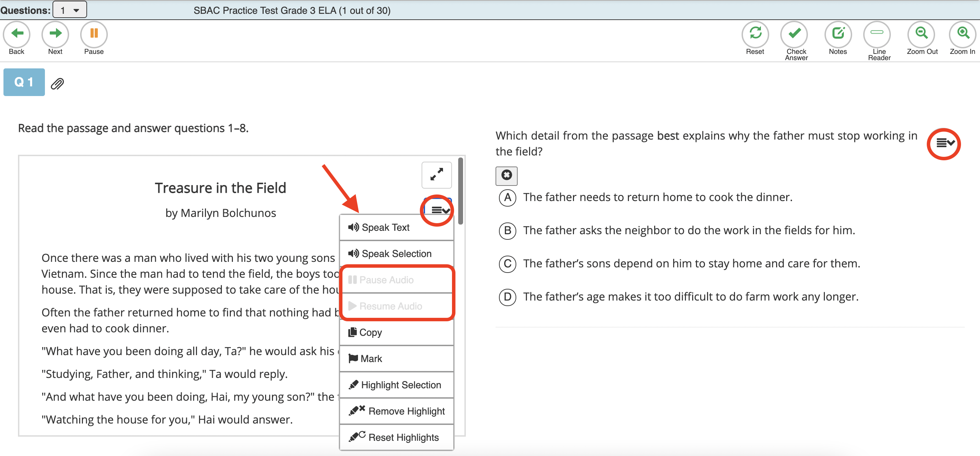Check Answer with the checkmark icon
This screenshot has height=456, width=980.
[x=794, y=34]
